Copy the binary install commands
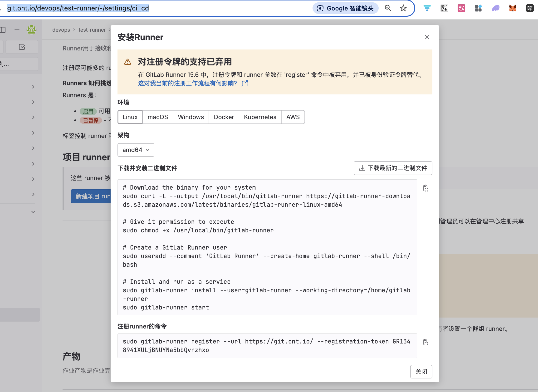538x392 pixels. [x=426, y=188]
